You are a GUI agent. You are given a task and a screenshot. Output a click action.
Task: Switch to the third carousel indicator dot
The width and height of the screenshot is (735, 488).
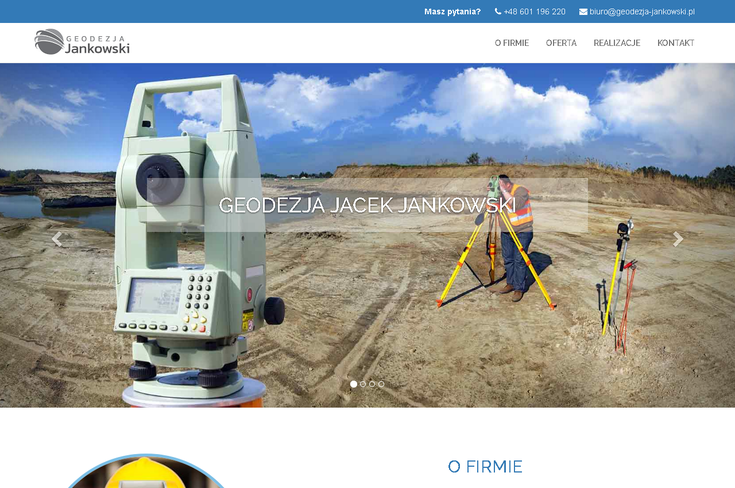[x=372, y=384]
